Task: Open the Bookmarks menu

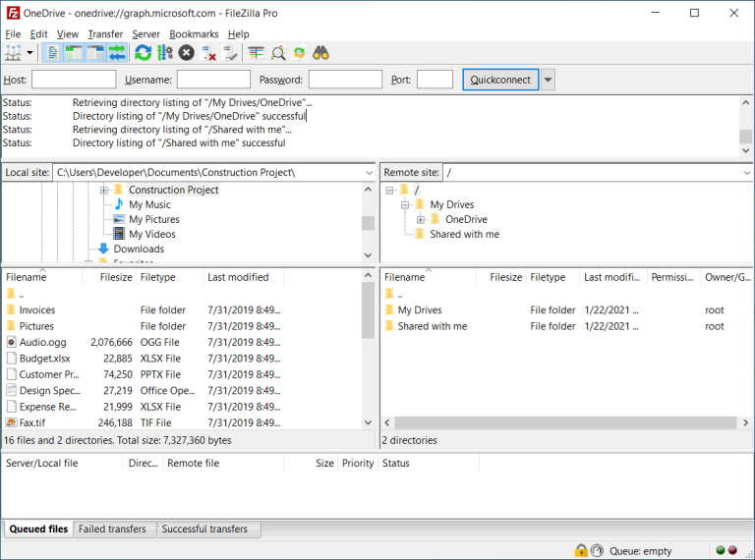Action: (194, 34)
